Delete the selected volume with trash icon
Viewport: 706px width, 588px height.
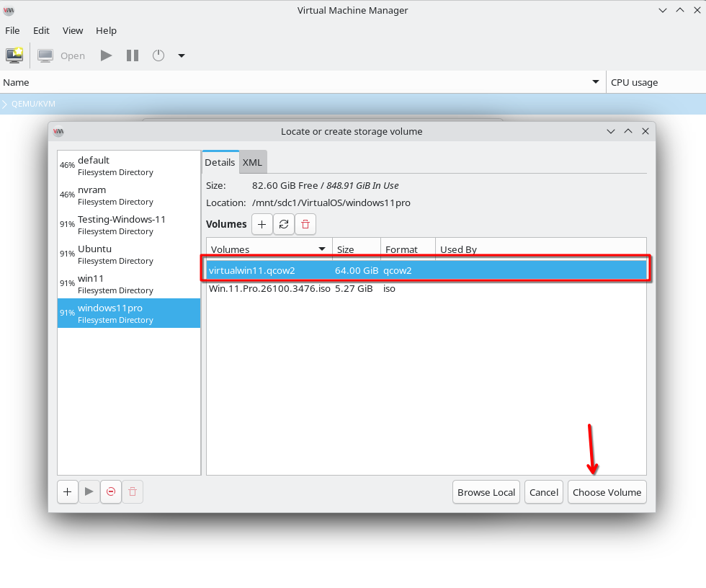click(x=305, y=224)
